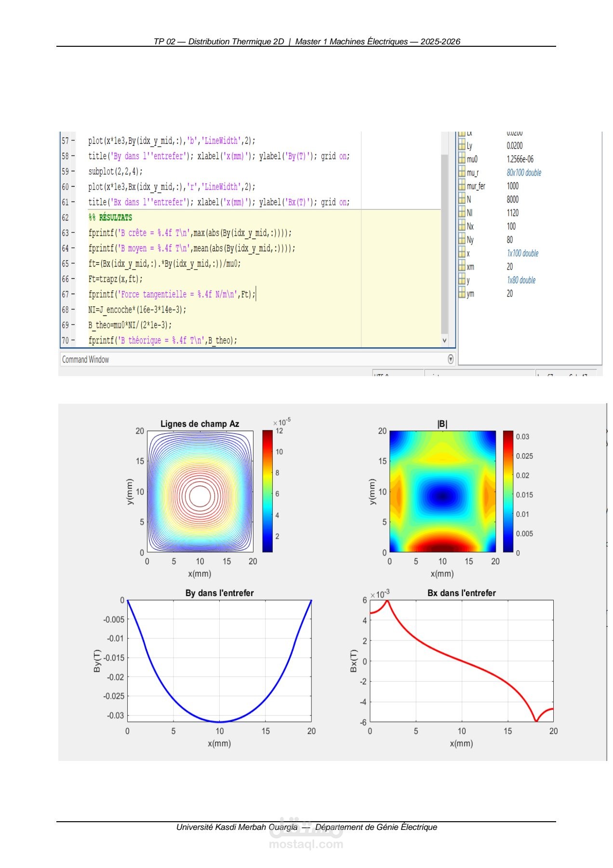Click the variable icon next to N
Viewport: 613px width, 868px height.
(462, 199)
